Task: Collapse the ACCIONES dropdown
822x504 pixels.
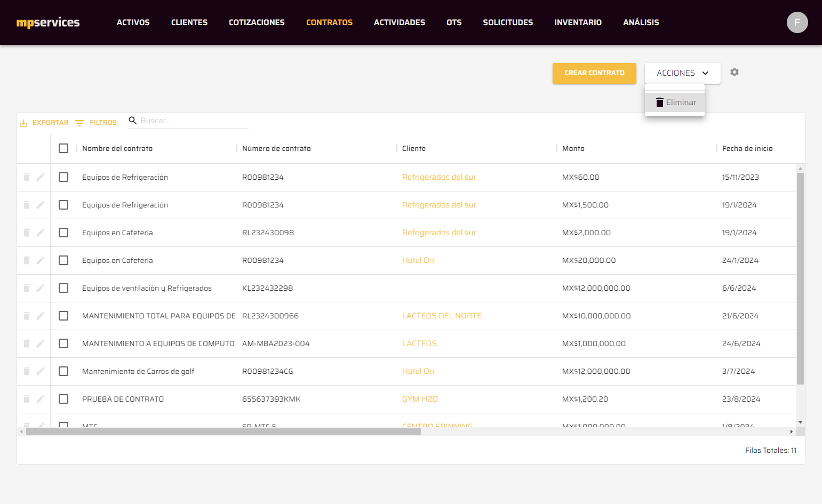Action: click(682, 73)
